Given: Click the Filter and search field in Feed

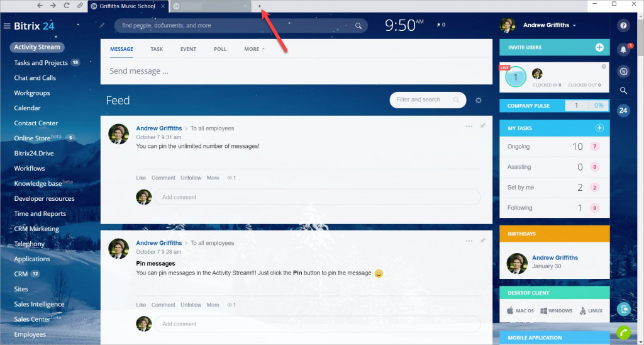Looking at the screenshot, I should (428, 100).
